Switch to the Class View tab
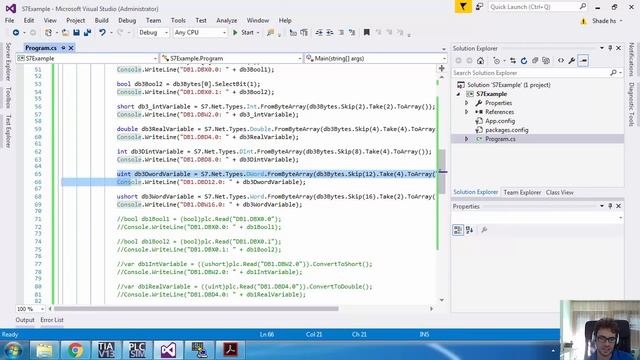 pos(560,192)
